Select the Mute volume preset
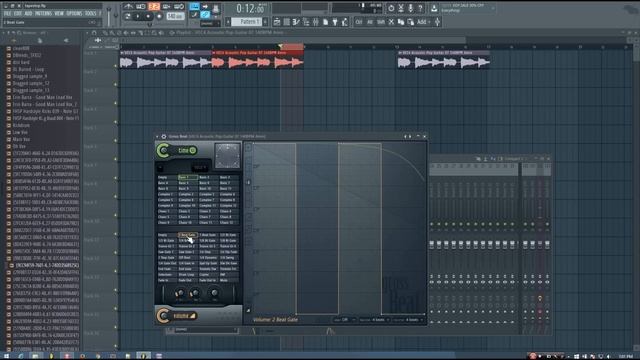 (x=229, y=280)
